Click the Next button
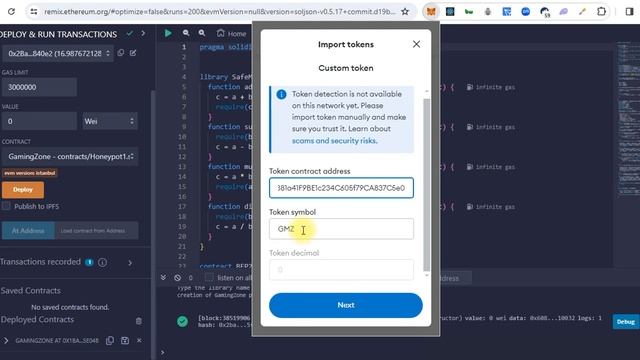 click(x=346, y=305)
